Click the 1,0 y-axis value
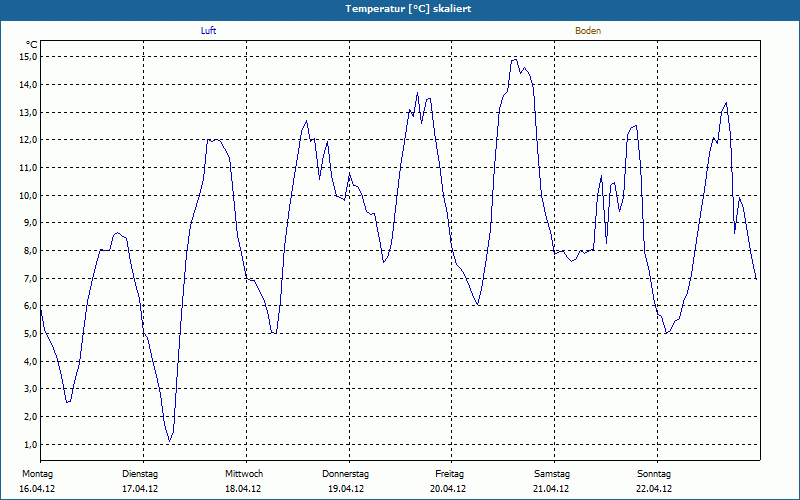The width and height of the screenshot is (800, 500). coord(31,445)
